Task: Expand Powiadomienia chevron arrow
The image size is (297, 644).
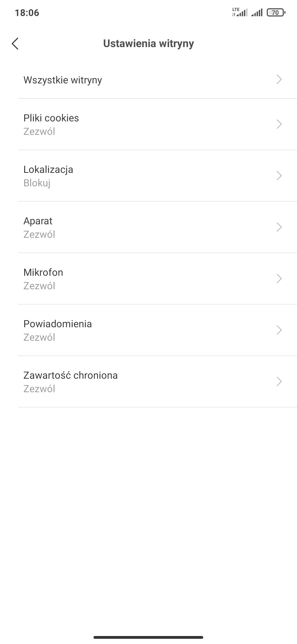Action: [279, 330]
